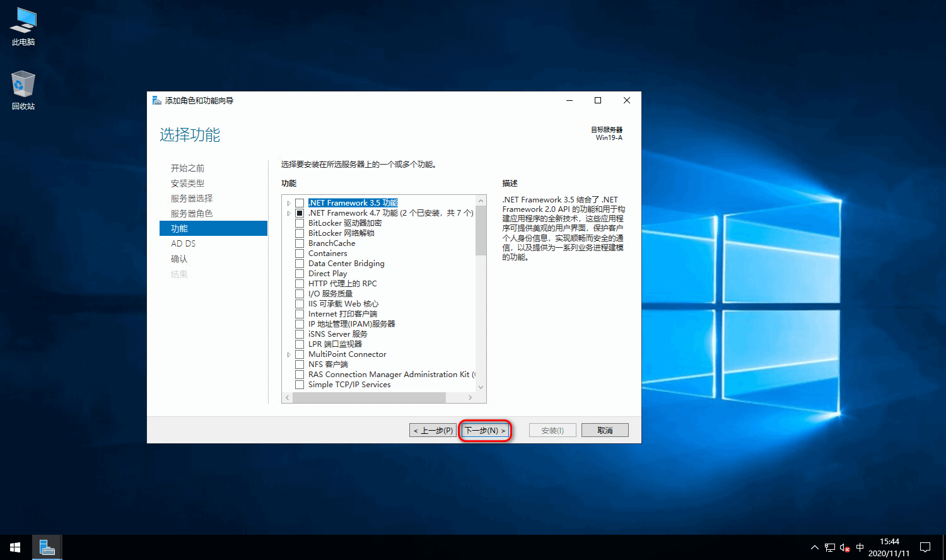This screenshot has width=946, height=560.
Task: Check .NET Framework 3.5 feature checkbox
Action: (300, 203)
